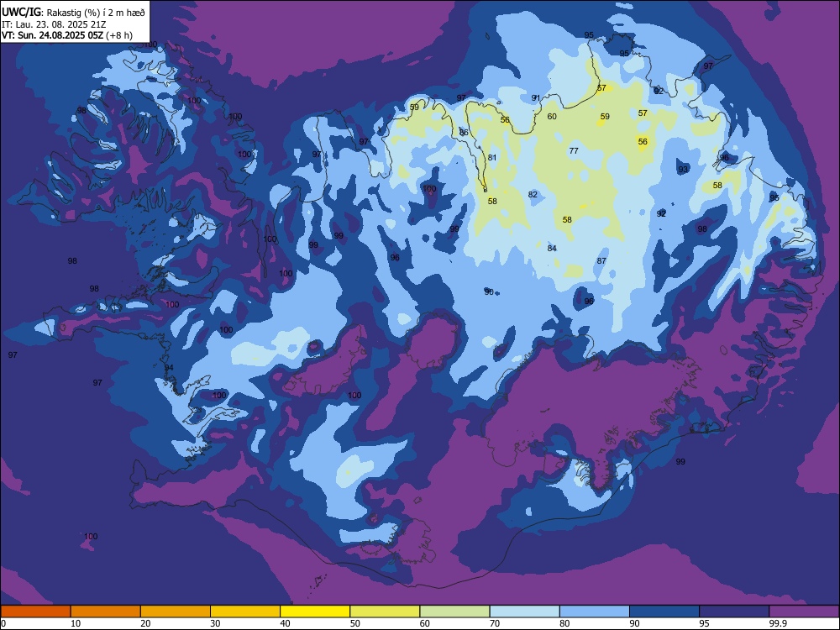Click the legend tick label 99.9
Screen dimensions: 840x630
[777, 623]
